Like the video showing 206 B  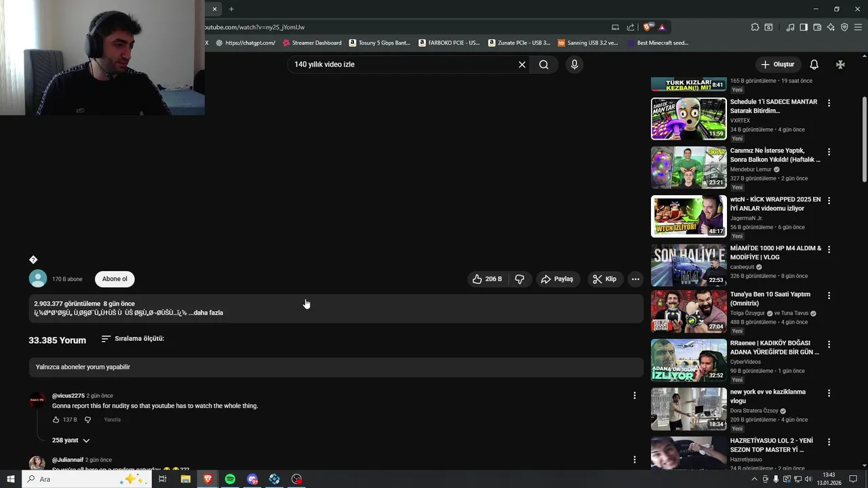[x=487, y=279]
